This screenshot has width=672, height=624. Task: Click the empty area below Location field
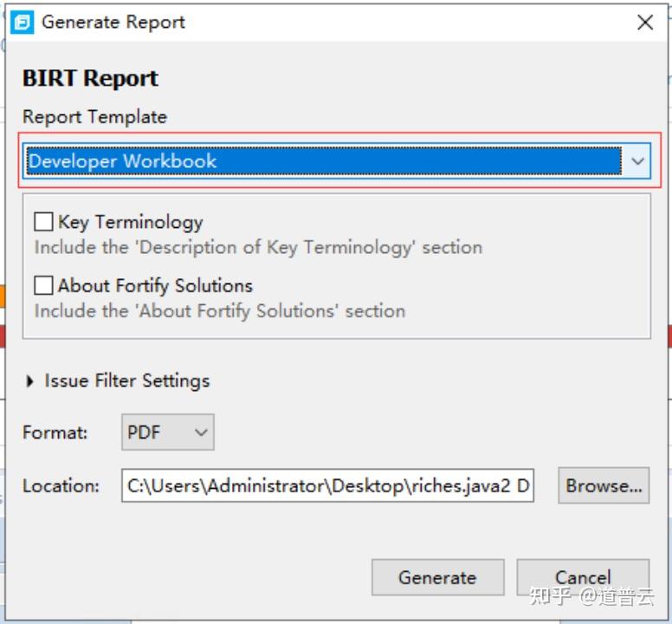pos(260,533)
